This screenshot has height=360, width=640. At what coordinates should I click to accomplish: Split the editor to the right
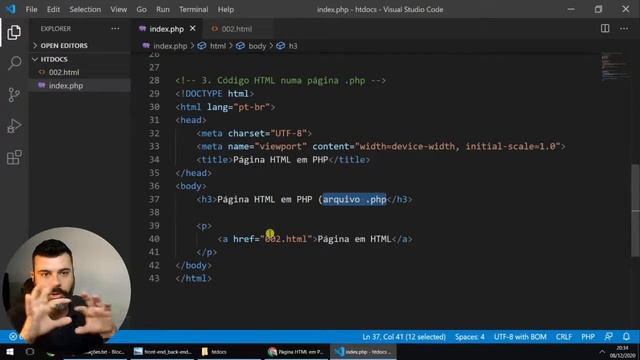[605, 28]
